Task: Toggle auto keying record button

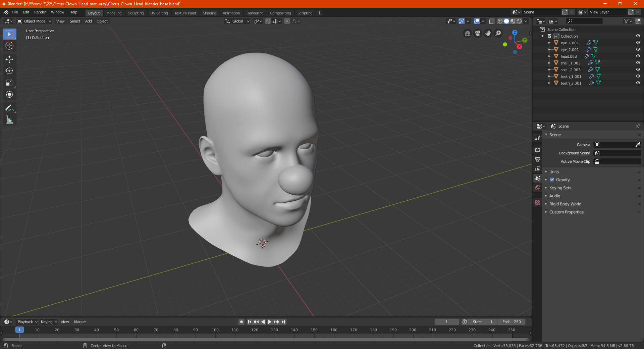Action: (241, 322)
